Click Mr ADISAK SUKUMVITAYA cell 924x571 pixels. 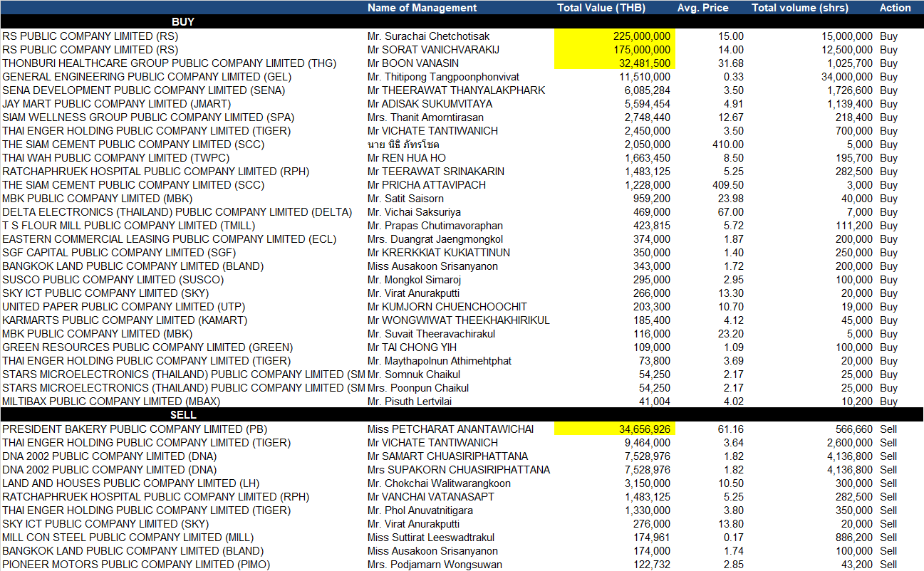(430, 104)
